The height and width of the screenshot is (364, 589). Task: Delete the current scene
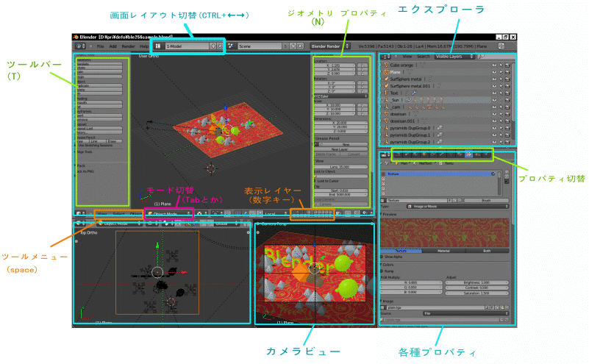pyautogui.click(x=300, y=46)
